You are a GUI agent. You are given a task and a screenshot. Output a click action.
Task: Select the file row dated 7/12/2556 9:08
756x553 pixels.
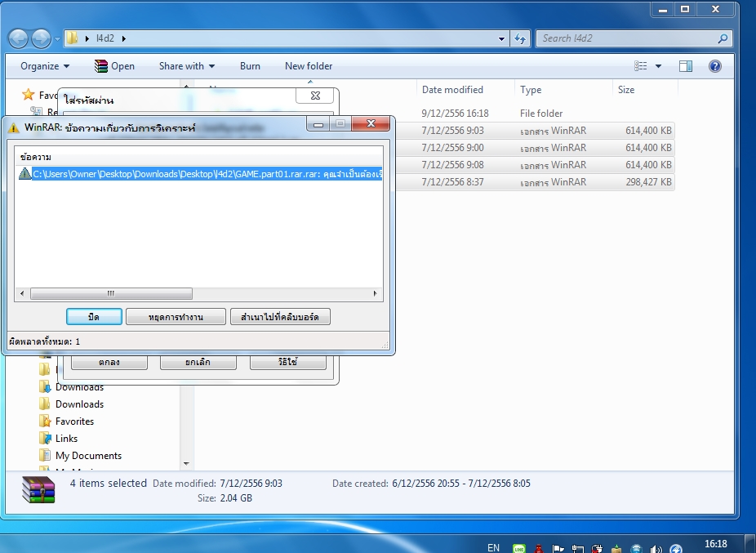pyautogui.click(x=536, y=165)
